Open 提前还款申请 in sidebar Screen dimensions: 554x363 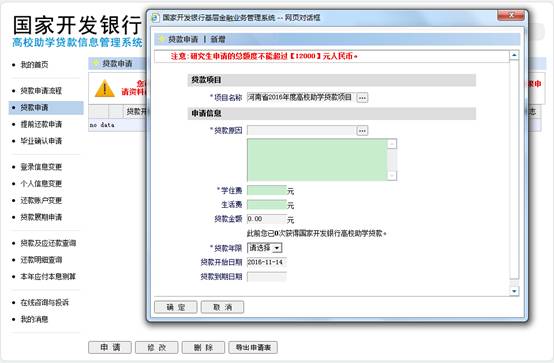[41, 124]
